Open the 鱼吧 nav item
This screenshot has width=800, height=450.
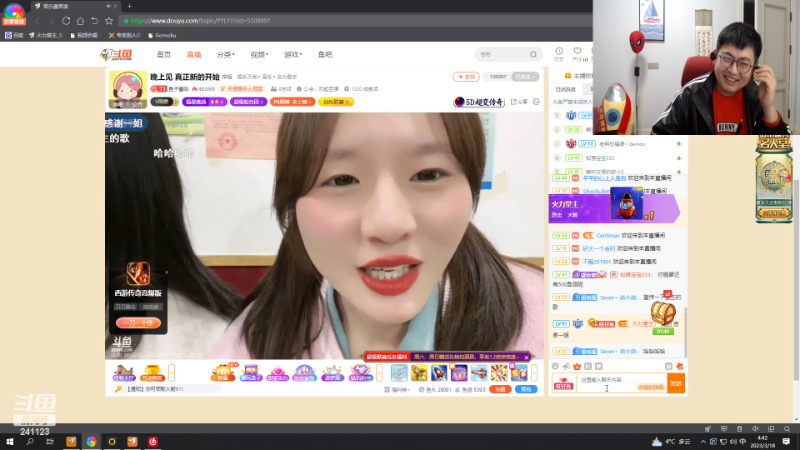pos(325,55)
